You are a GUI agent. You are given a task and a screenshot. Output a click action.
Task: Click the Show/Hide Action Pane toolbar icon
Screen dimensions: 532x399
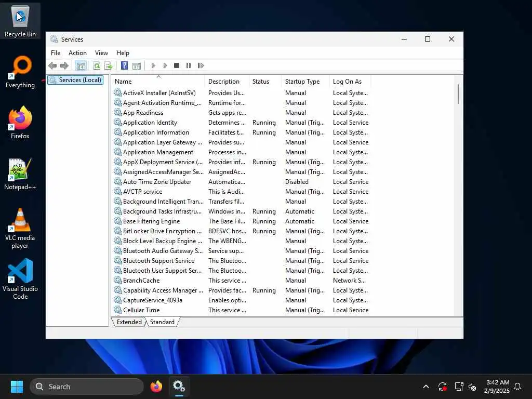(137, 65)
